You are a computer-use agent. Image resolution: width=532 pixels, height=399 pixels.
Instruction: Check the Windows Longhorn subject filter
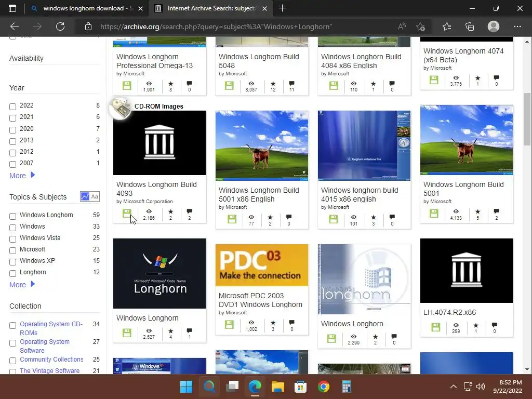[12, 216]
